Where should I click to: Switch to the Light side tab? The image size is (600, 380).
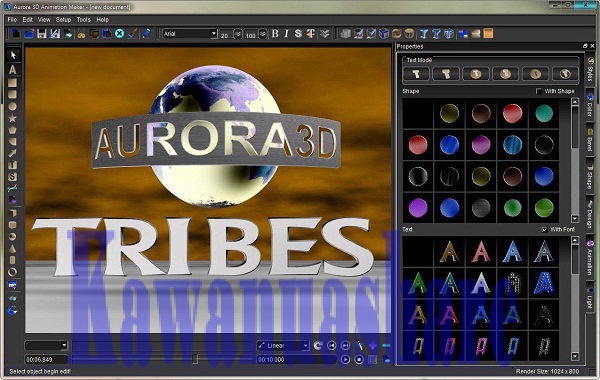click(x=590, y=298)
